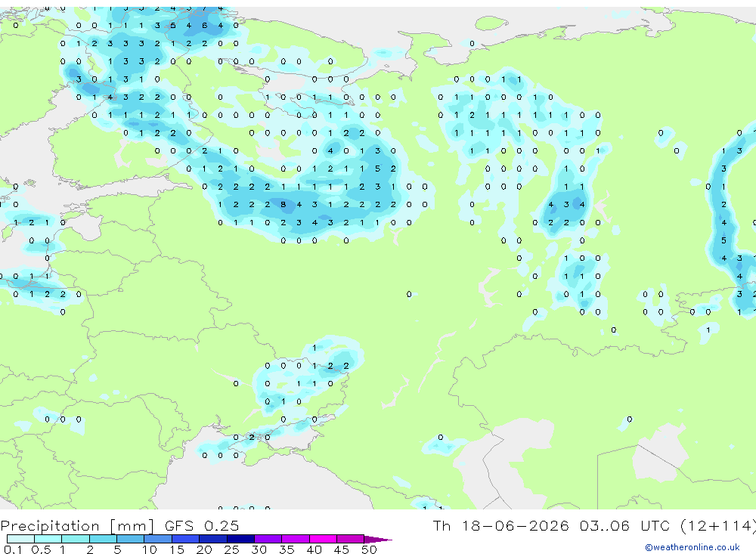This screenshot has width=756, height=554.
Task: Pick the 35–40 mm purple legend swatch
Action: click(x=296, y=539)
